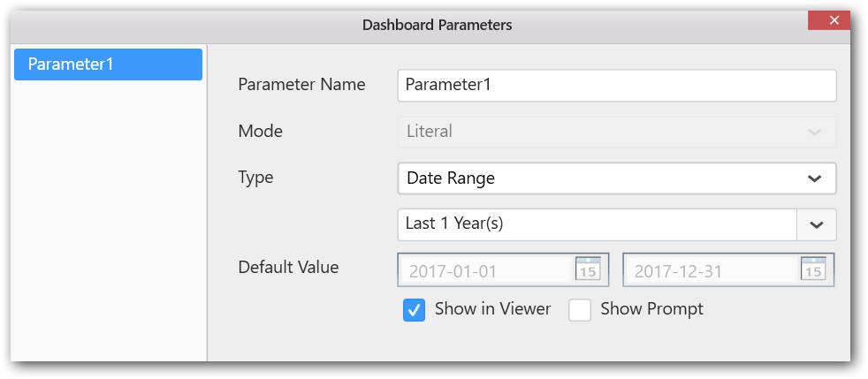Uncheck the Show in Viewer checkbox
The height and width of the screenshot is (379, 868).
coord(415,310)
